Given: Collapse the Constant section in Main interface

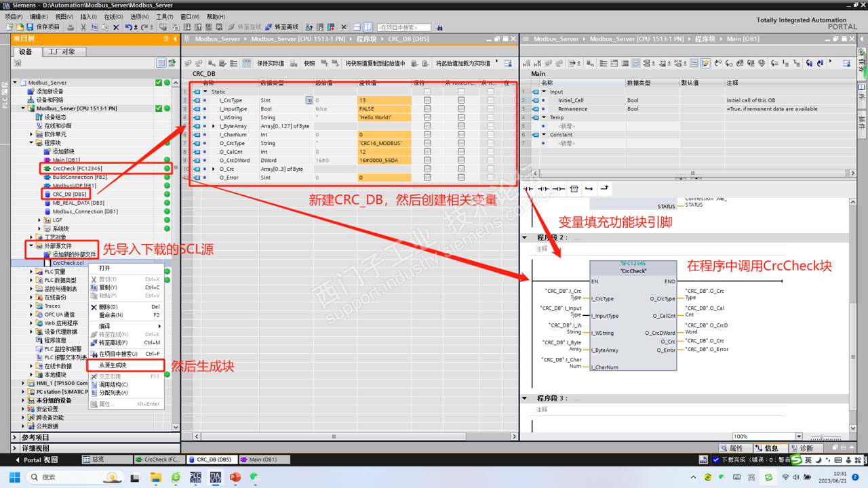Looking at the screenshot, I should pos(544,134).
